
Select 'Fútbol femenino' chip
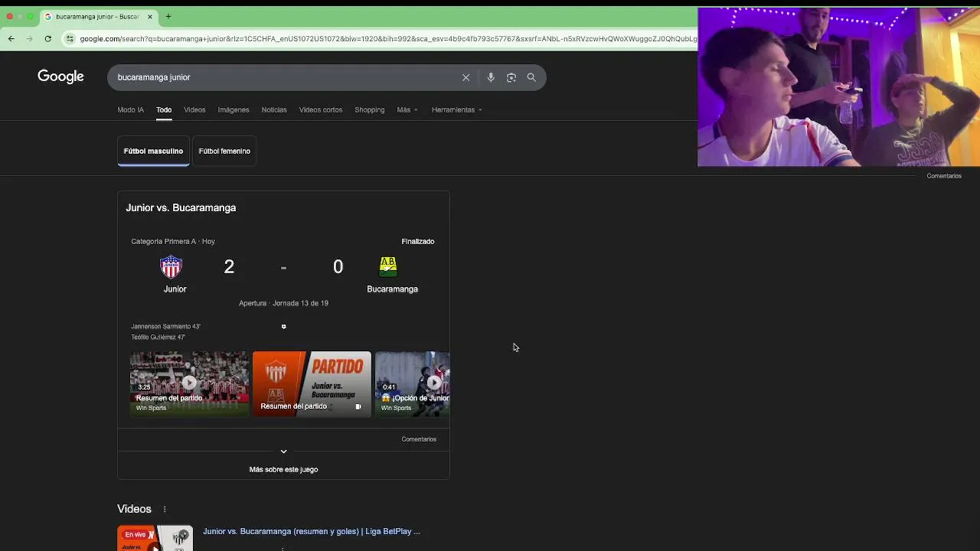tap(224, 151)
